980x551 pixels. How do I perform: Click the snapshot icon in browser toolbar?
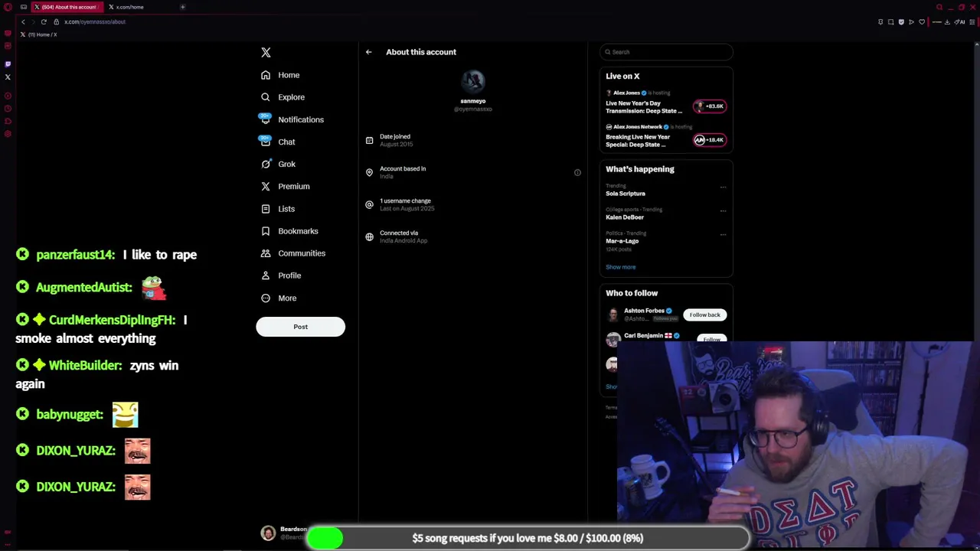click(890, 22)
